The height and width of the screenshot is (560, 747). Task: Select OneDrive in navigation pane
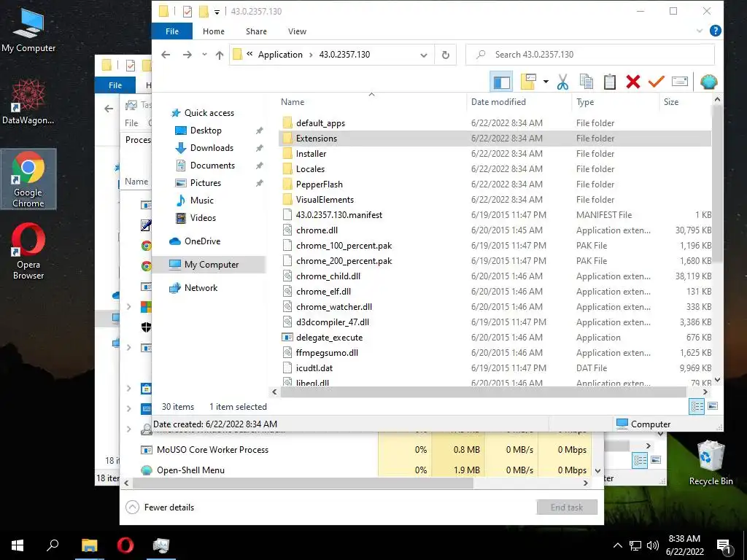203,241
